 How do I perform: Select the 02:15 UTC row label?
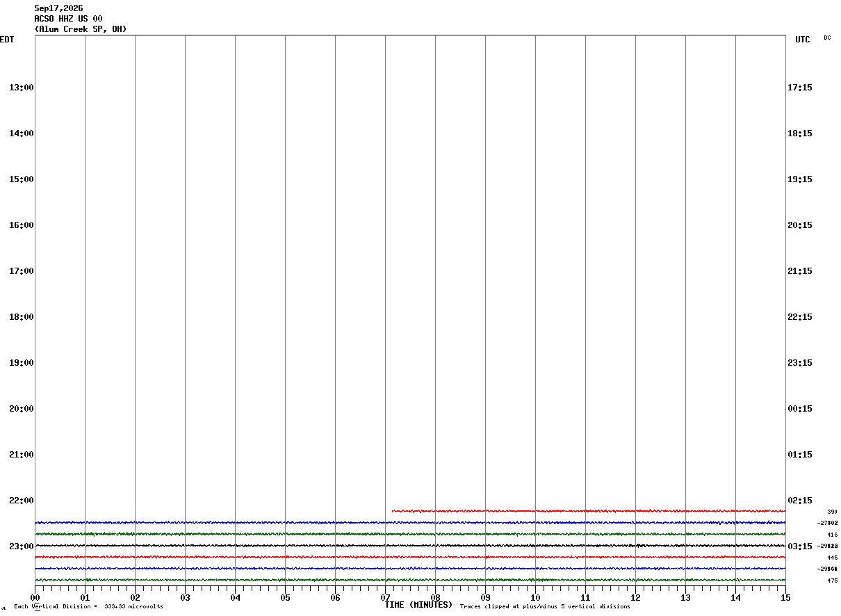coord(799,501)
